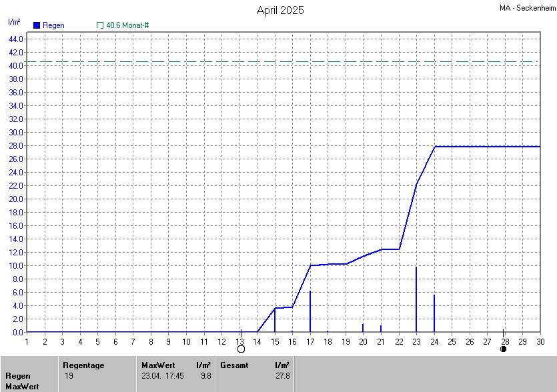Click the new moon symbol below day 28

click(504, 349)
